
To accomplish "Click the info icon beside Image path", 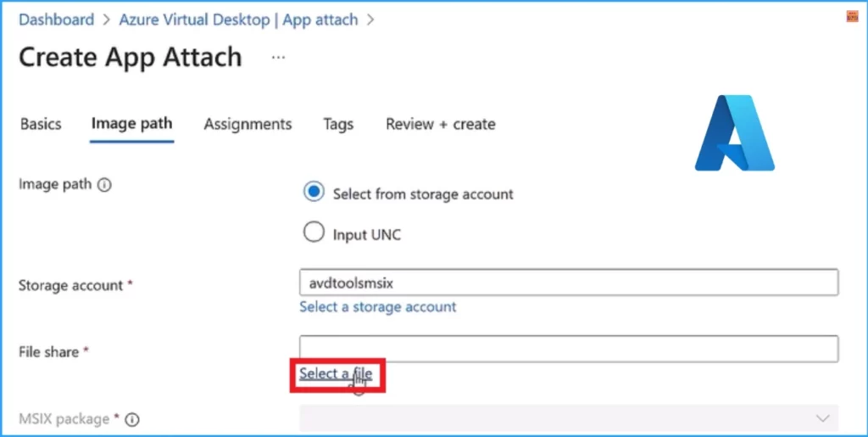I will point(104,185).
